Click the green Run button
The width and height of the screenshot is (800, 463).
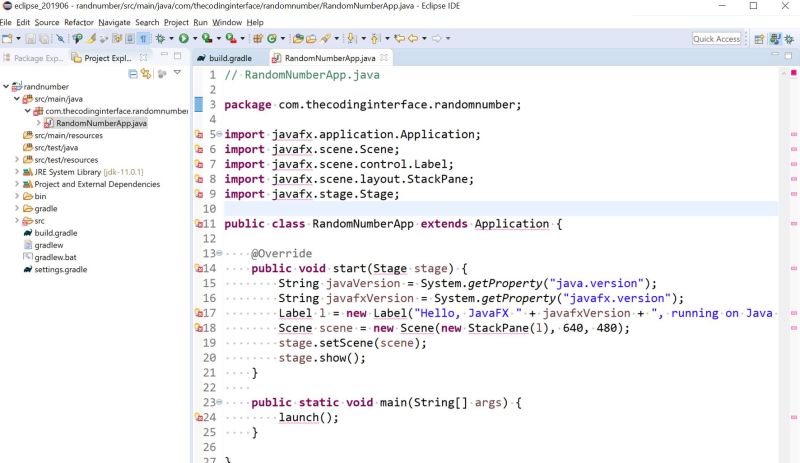(x=184, y=38)
